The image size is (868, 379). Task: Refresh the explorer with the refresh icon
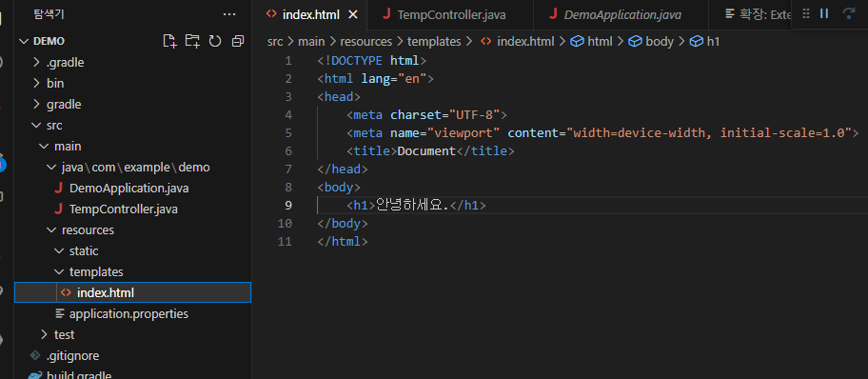coord(215,41)
